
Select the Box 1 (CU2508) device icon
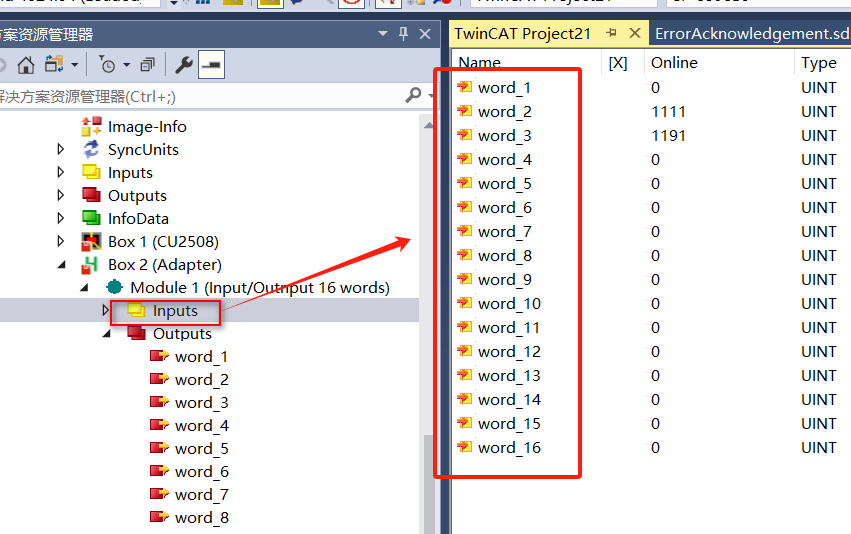point(91,242)
